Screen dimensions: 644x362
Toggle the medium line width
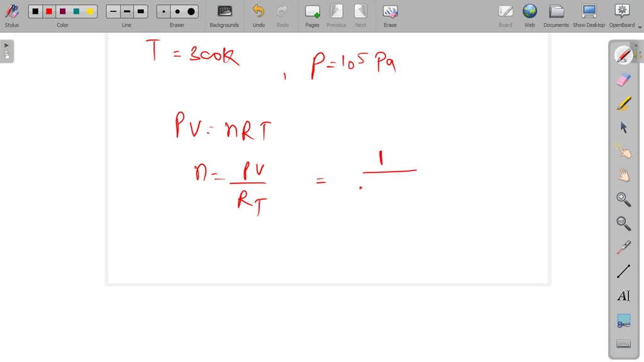click(x=126, y=11)
